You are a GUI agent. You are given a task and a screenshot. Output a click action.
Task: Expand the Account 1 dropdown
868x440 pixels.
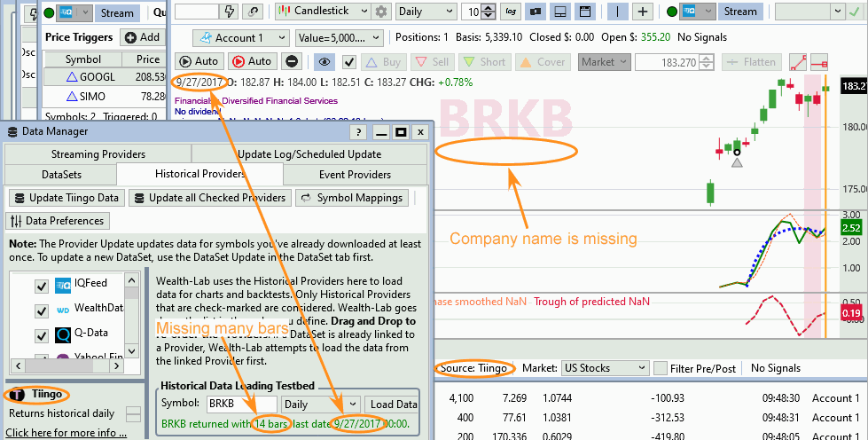pos(240,38)
